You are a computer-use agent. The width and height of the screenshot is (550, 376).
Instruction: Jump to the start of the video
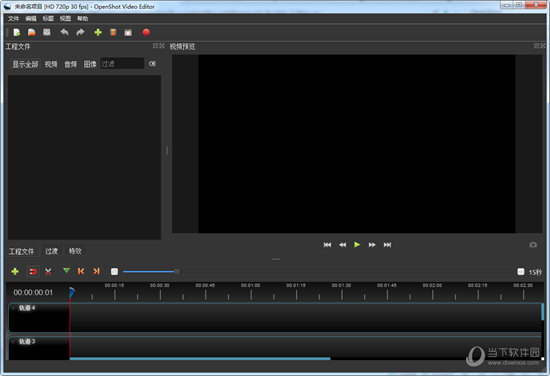327,245
